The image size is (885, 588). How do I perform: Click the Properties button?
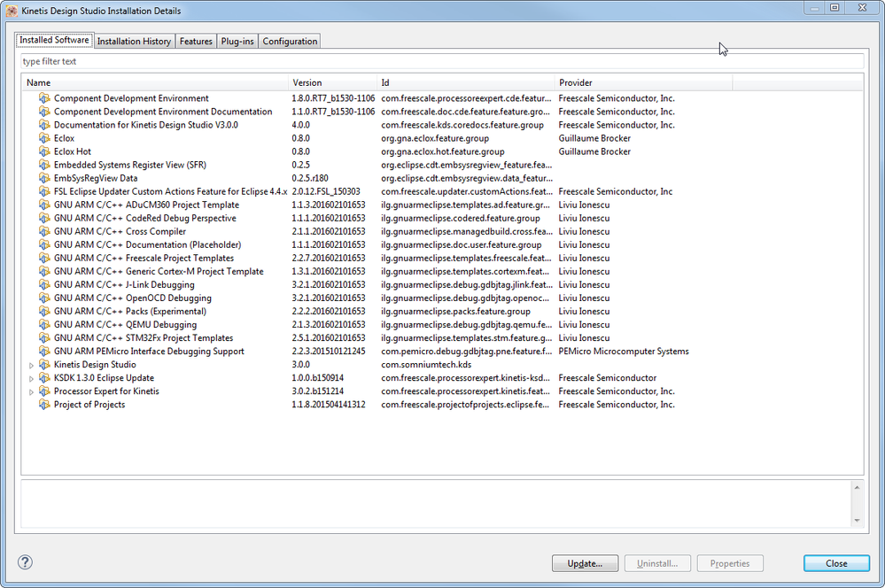click(x=730, y=563)
